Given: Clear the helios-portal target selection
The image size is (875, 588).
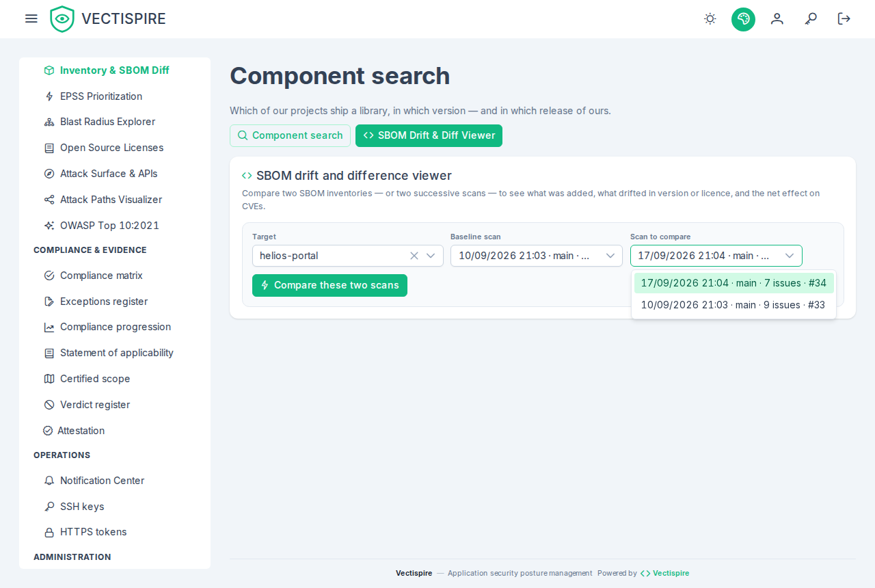Looking at the screenshot, I should tap(414, 256).
